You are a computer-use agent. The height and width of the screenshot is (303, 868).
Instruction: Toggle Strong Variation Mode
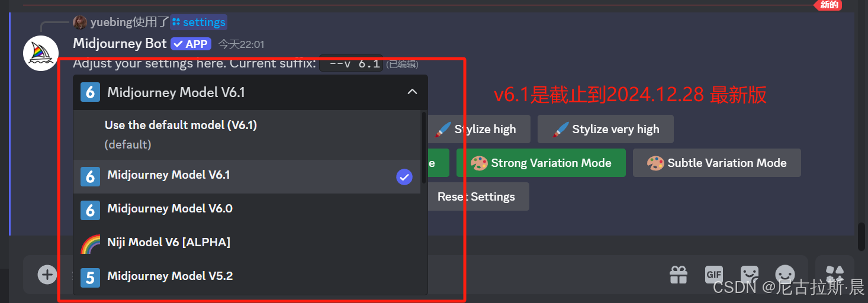541,163
